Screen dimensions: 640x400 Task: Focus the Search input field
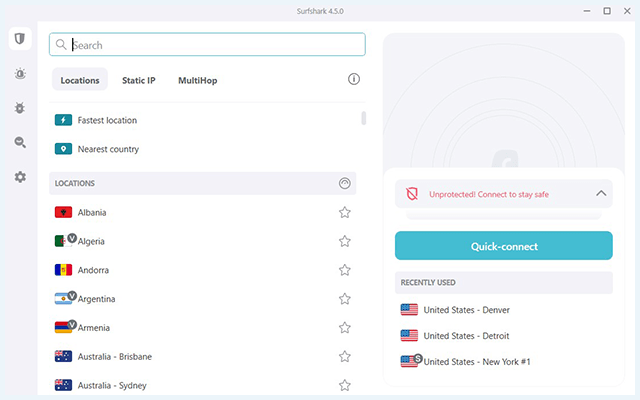tap(207, 44)
